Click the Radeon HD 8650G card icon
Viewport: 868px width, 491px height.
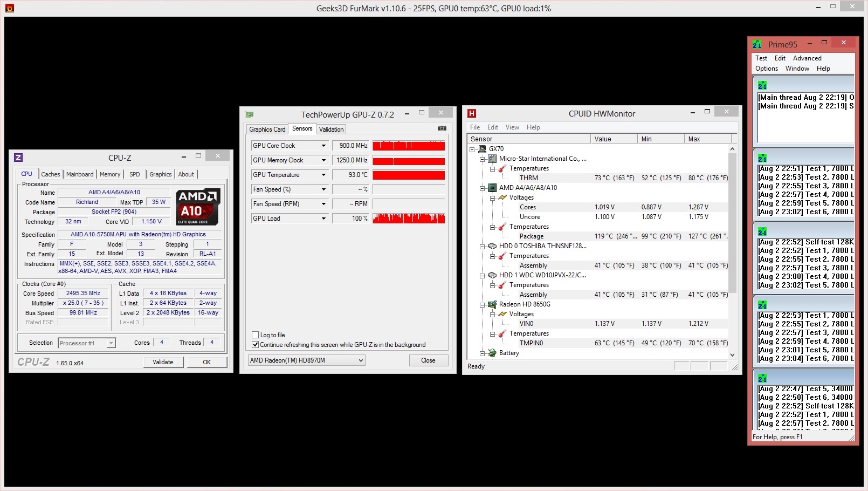[492, 304]
